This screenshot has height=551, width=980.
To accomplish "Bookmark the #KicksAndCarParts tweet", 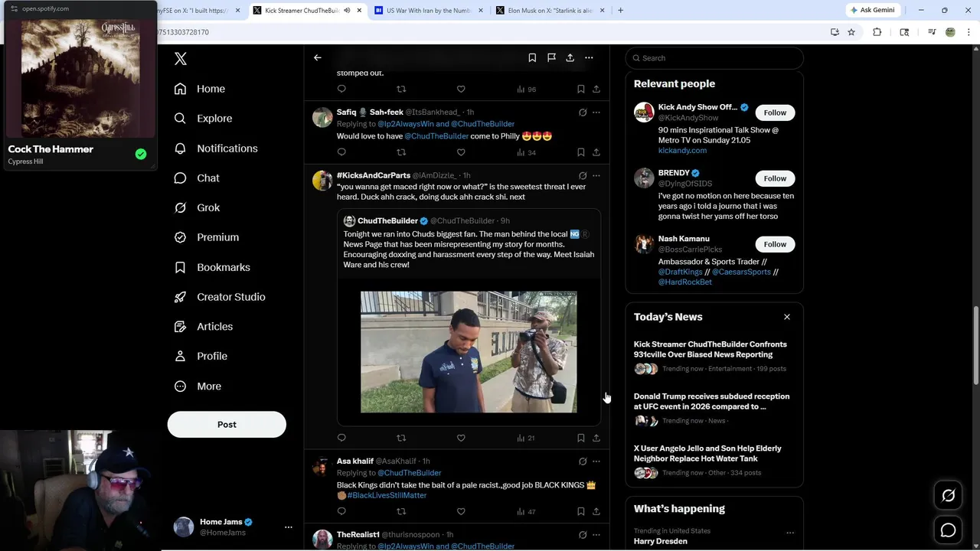I will (581, 438).
